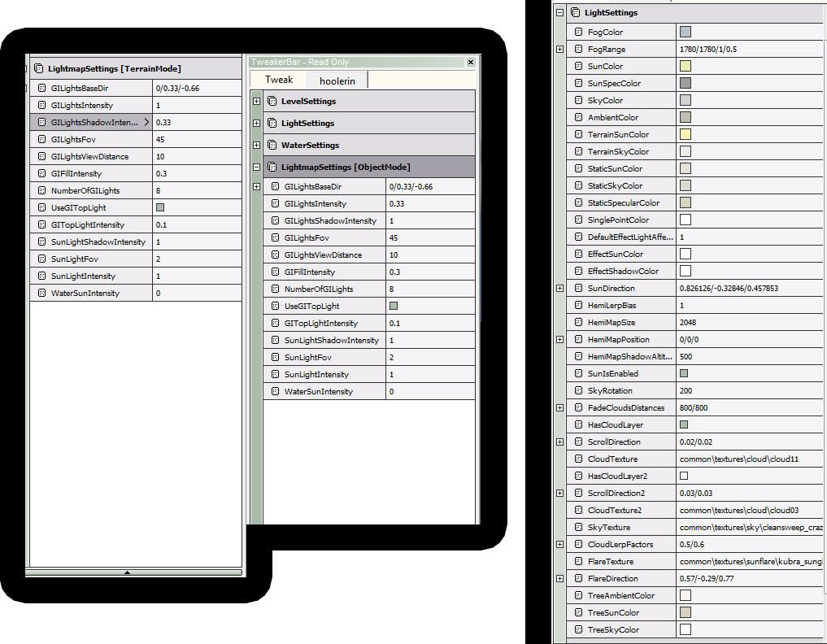Select the Tweak tab
Screen dimensions: 827x644
(278, 80)
